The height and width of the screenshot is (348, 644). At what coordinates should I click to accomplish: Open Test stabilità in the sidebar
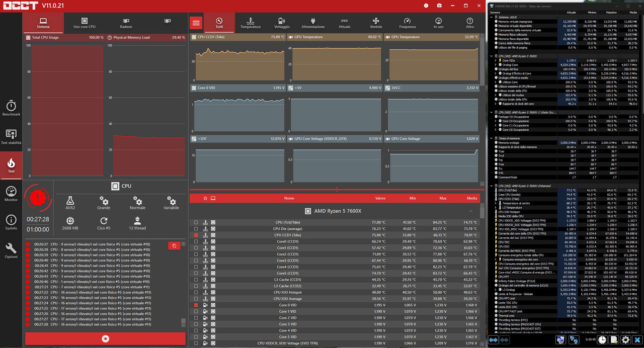pos(11,137)
